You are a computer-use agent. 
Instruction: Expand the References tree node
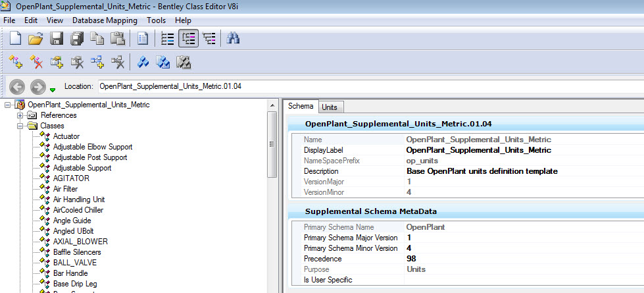coord(19,115)
